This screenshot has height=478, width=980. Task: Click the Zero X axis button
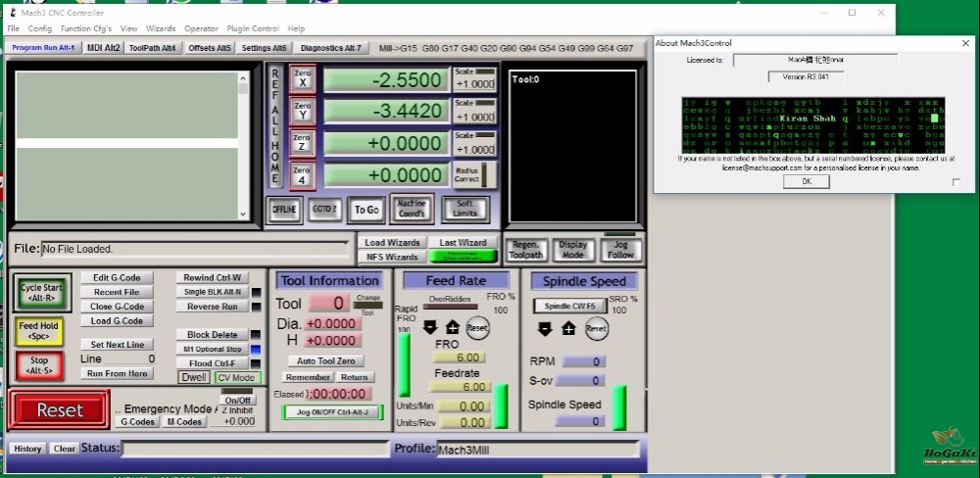coord(303,79)
